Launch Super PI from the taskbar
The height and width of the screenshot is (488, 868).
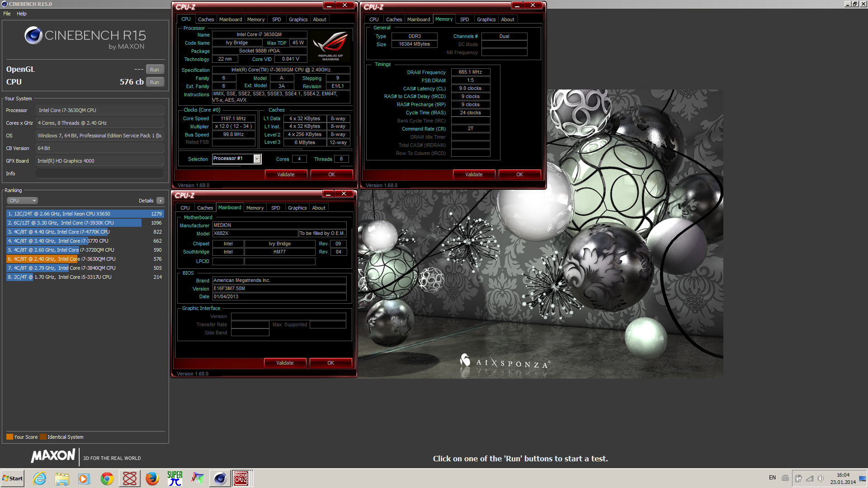point(175,479)
